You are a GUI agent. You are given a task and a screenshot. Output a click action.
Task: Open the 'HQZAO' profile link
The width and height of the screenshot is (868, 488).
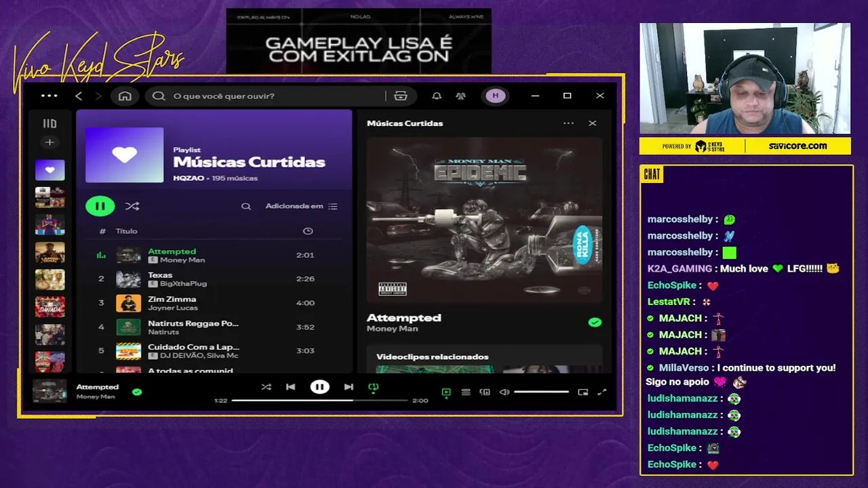point(189,178)
